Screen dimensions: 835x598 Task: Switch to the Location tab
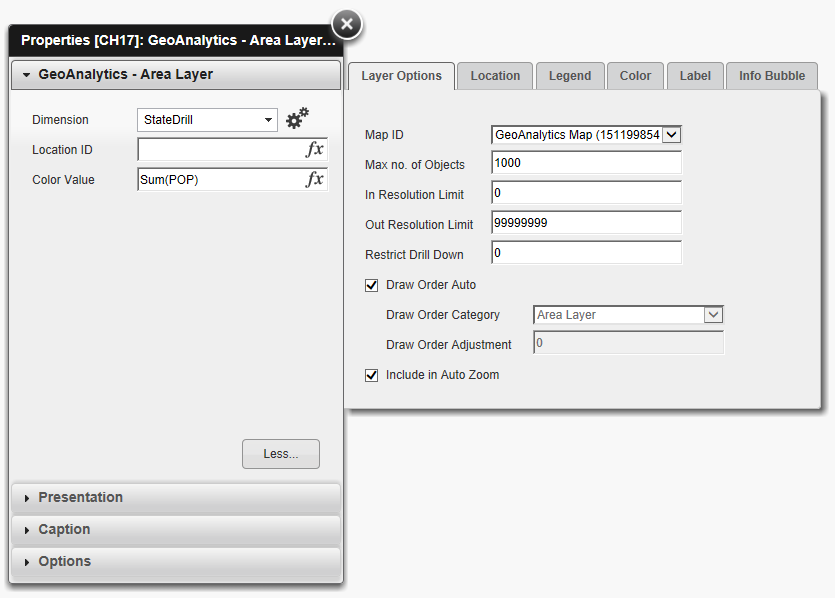coord(494,75)
